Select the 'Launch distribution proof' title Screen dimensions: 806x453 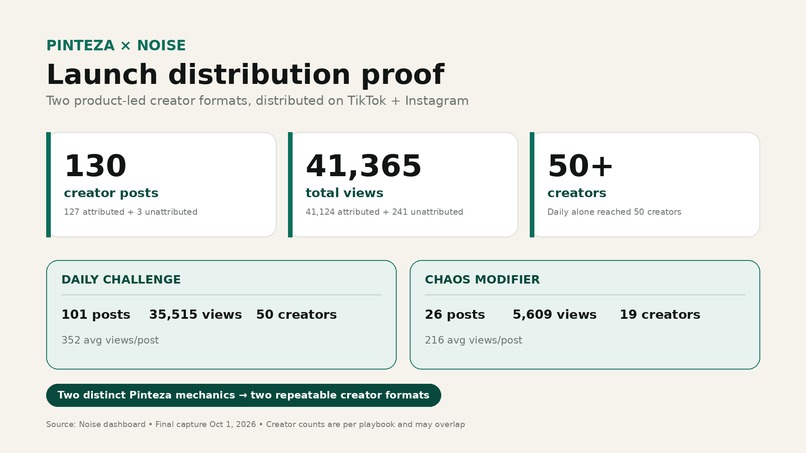[x=246, y=75]
